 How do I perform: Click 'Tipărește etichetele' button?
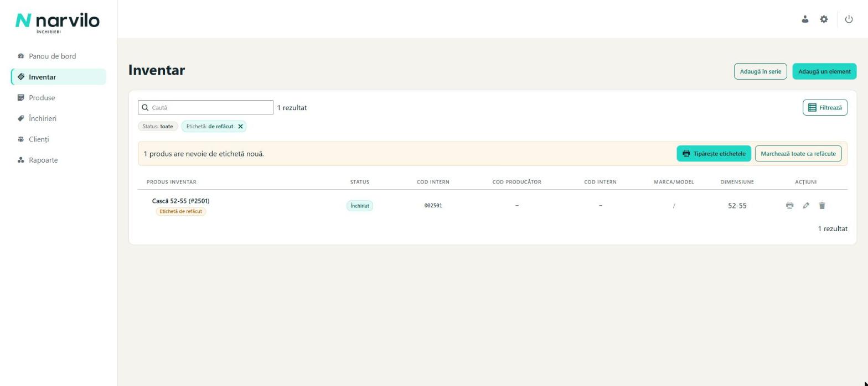tap(714, 154)
